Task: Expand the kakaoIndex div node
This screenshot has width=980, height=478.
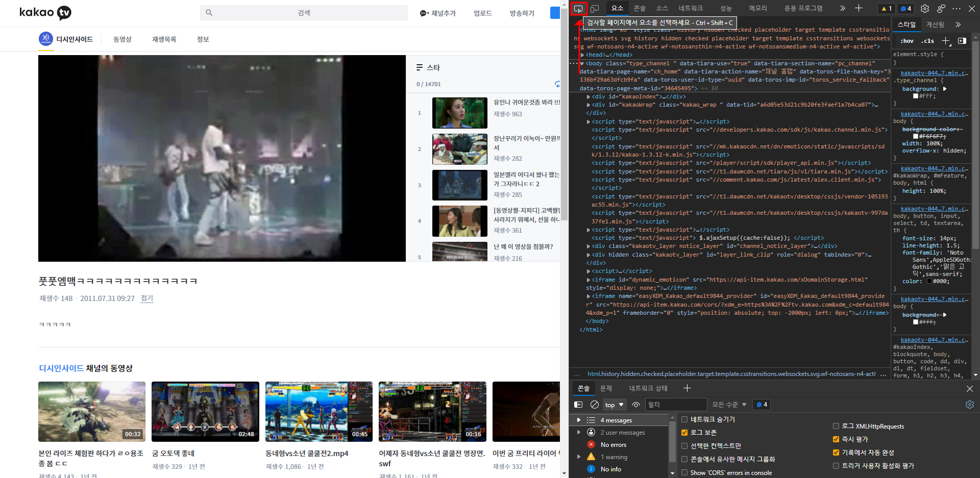Action: pos(589,96)
